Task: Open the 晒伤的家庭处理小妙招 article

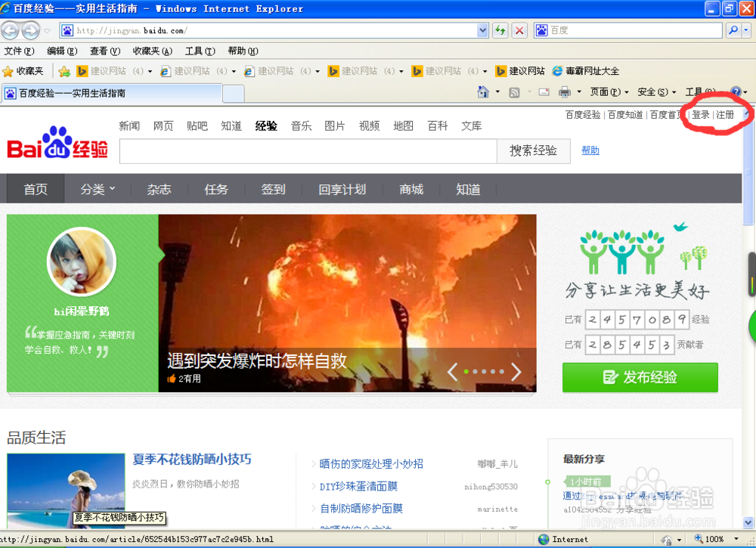Action: [371, 464]
